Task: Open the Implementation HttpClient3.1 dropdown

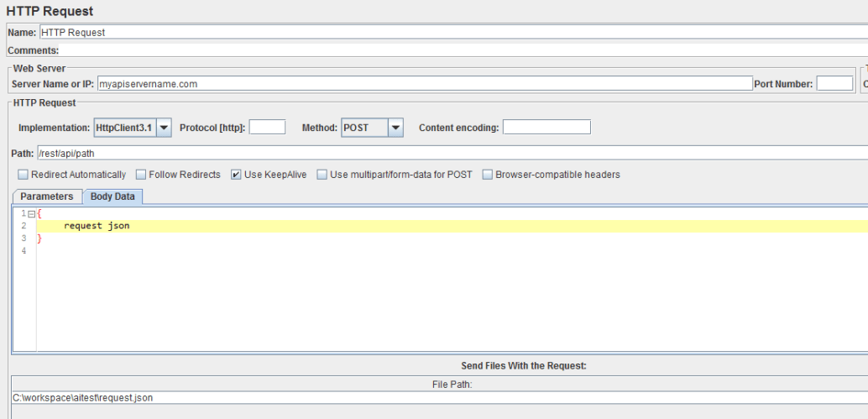Action: [x=164, y=128]
